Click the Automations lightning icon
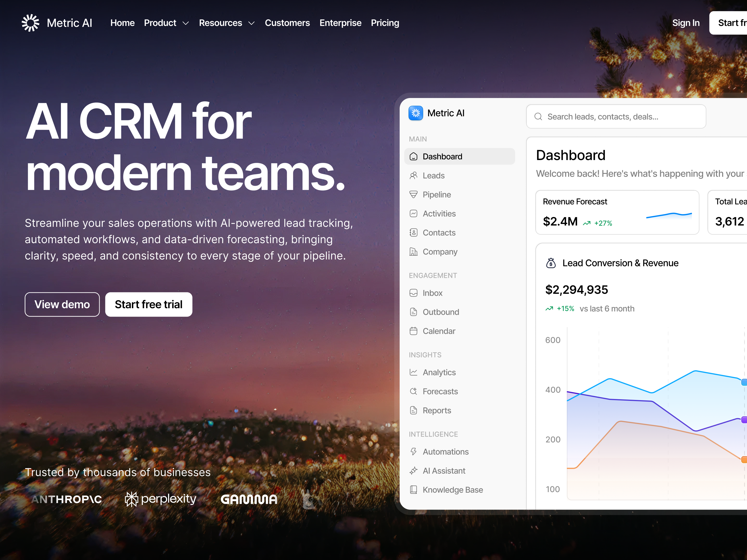747x560 pixels. tap(414, 452)
